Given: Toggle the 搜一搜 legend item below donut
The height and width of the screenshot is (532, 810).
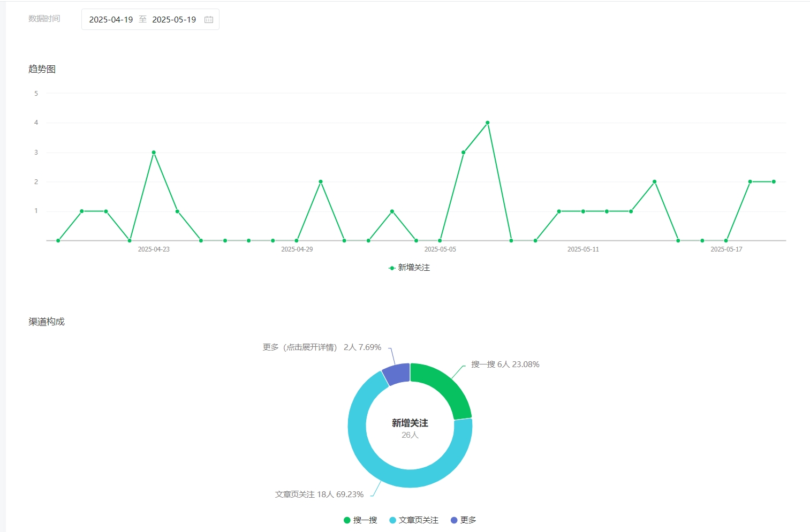Looking at the screenshot, I should 361,520.
